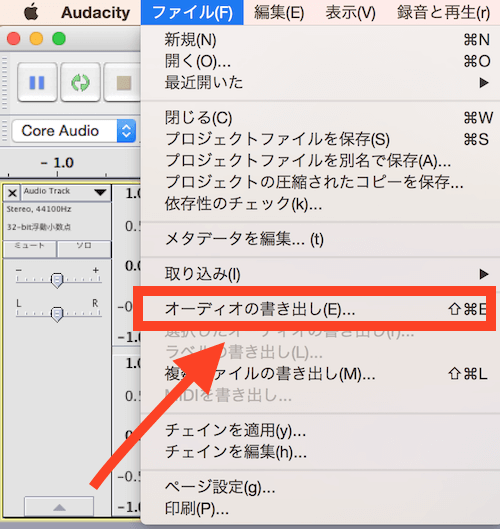Expand the 最近開いた submenu
This screenshot has height=529, width=500.
pos(320,83)
